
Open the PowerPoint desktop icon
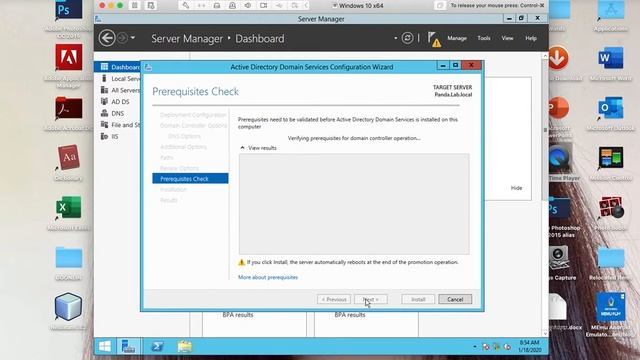559,108
